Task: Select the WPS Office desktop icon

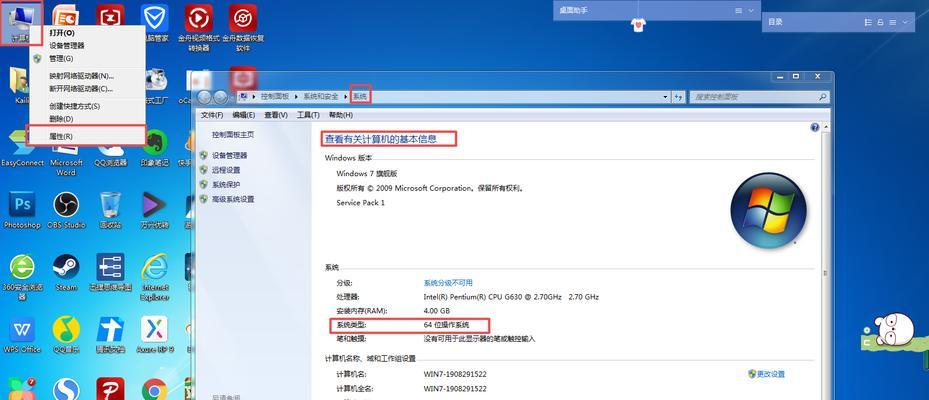Action: [x=22, y=334]
